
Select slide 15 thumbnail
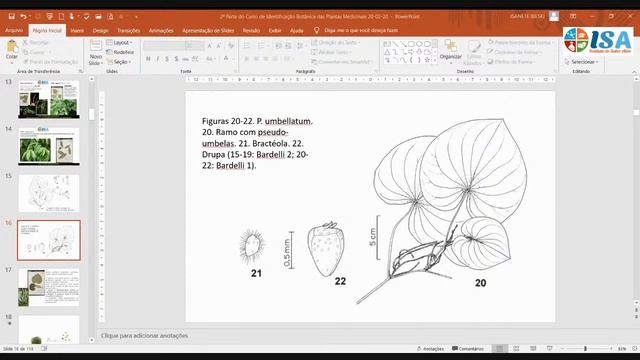(49, 193)
